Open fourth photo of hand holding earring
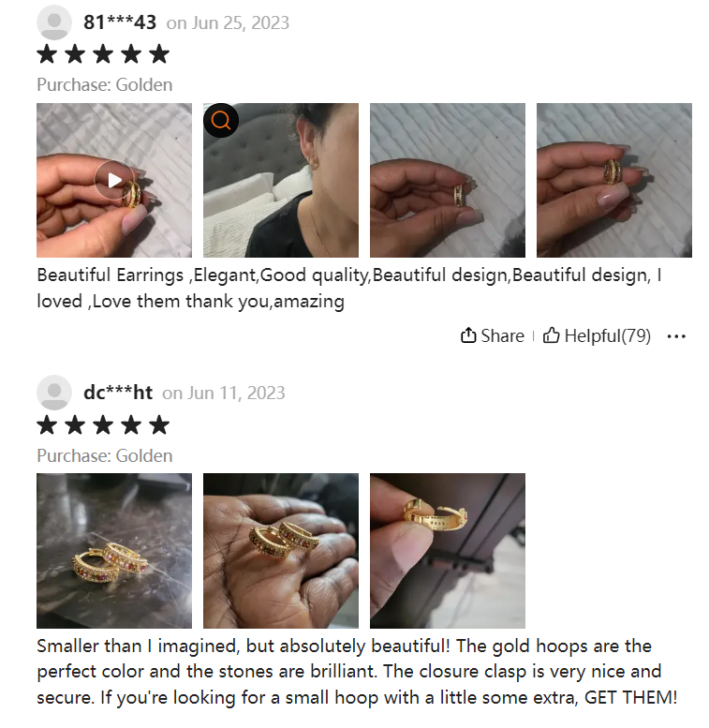Viewport: 709px width, 728px height. coord(613,180)
